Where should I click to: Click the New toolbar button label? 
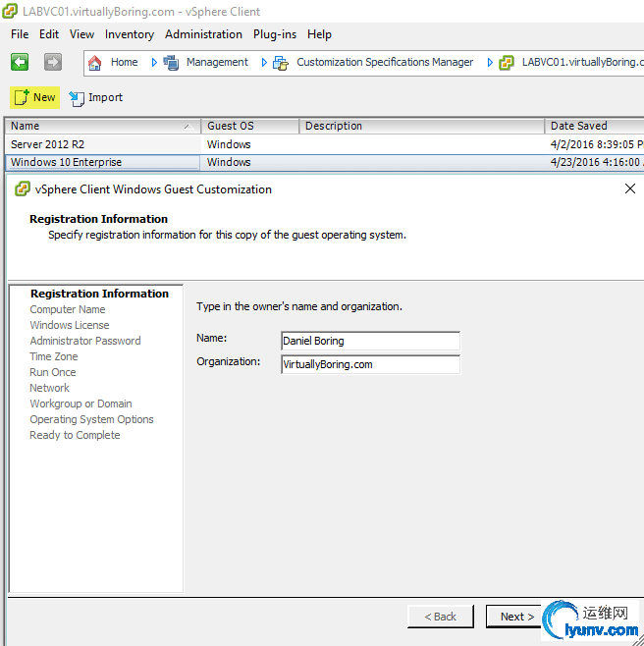point(44,97)
